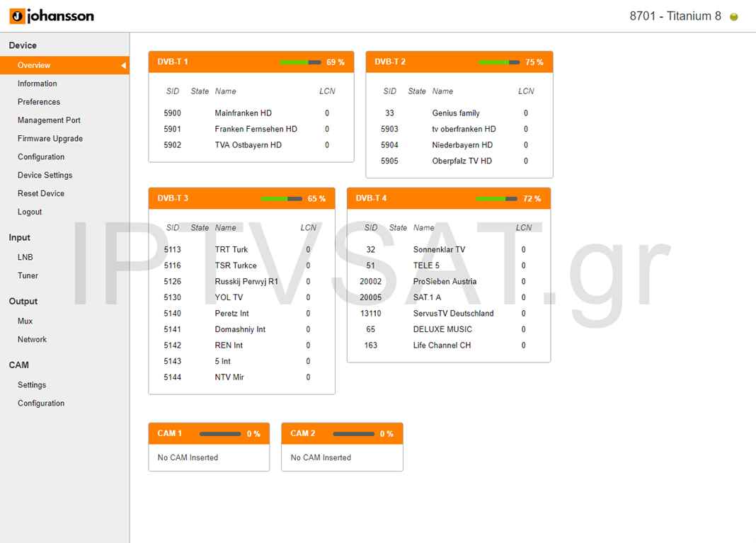Go to Management Port settings
The image size is (756, 543).
[49, 120]
